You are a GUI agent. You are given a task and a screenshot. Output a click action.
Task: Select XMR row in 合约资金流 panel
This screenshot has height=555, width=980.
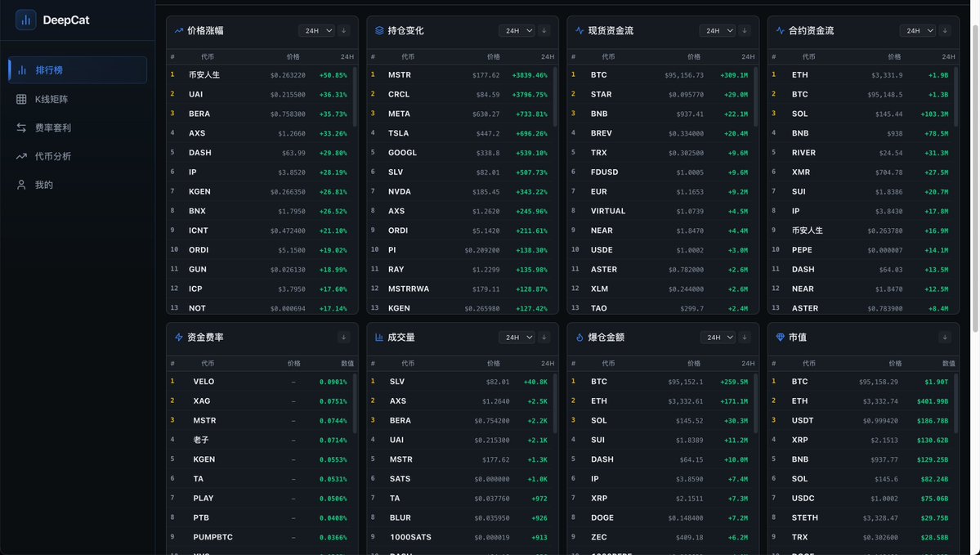point(861,172)
